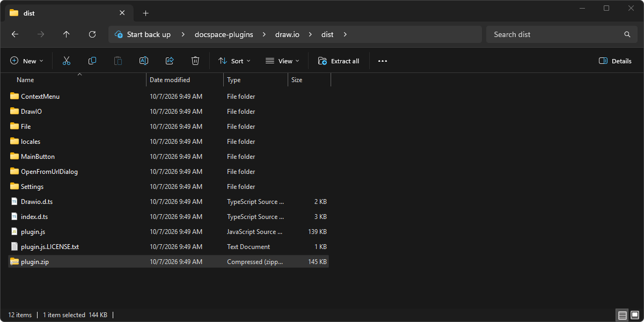This screenshot has width=644, height=322.
Task: Click the Rename icon in toolbar
Action: click(x=144, y=61)
